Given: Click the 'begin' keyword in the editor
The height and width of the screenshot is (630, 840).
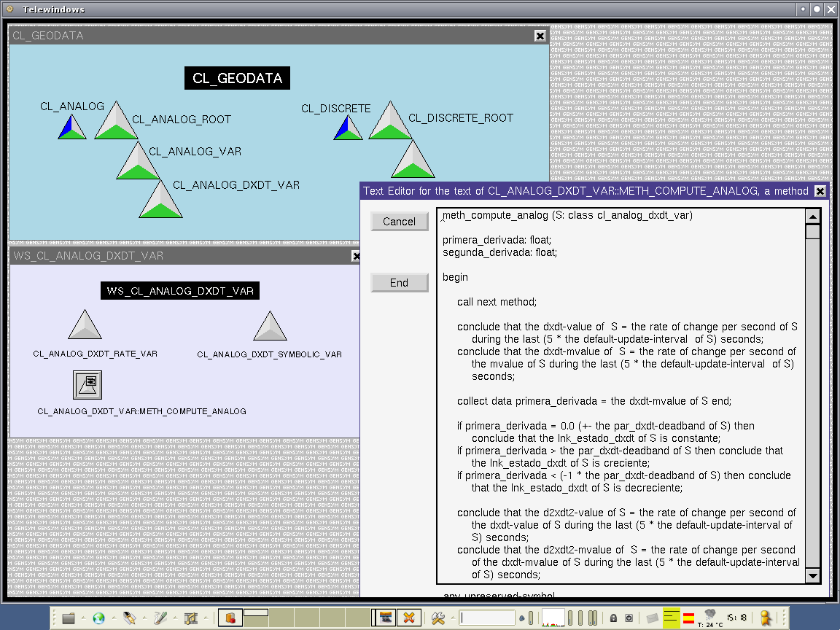Looking at the screenshot, I should (x=455, y=278).
